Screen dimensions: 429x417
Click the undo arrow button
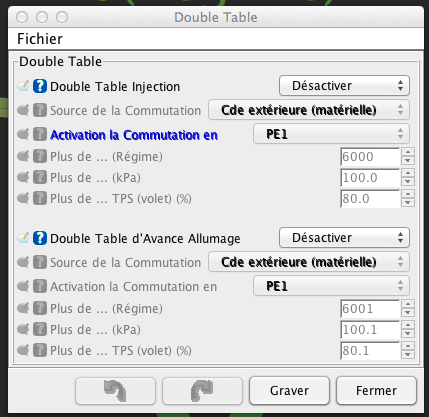click(x=115, y=391)
